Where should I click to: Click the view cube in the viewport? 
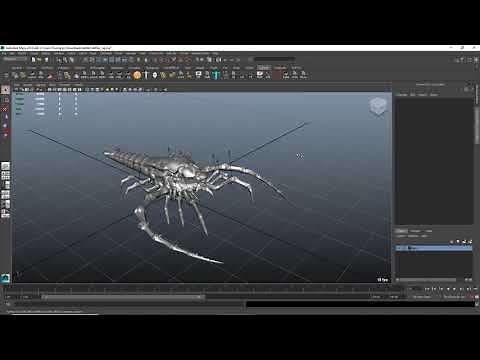(x=378, y=106)
